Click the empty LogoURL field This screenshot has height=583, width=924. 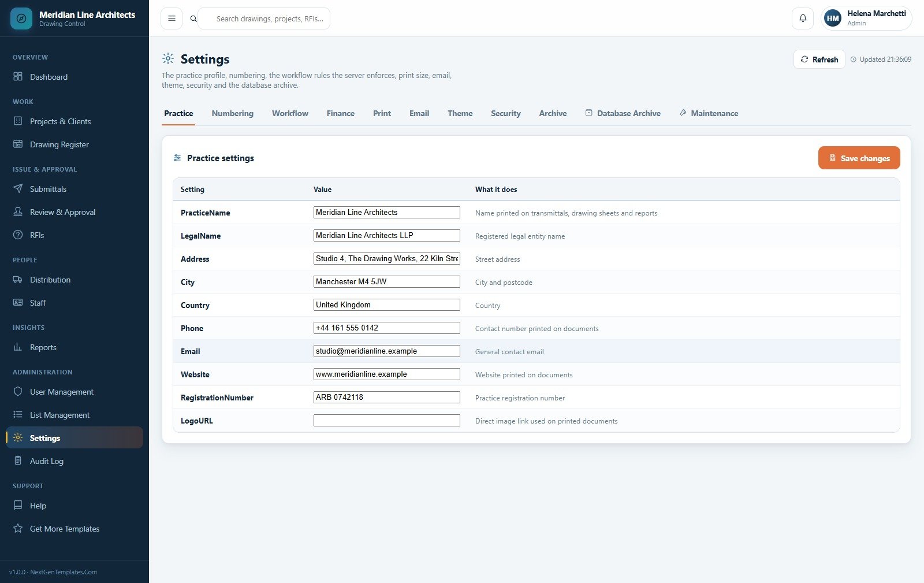[x=386, y=420]
